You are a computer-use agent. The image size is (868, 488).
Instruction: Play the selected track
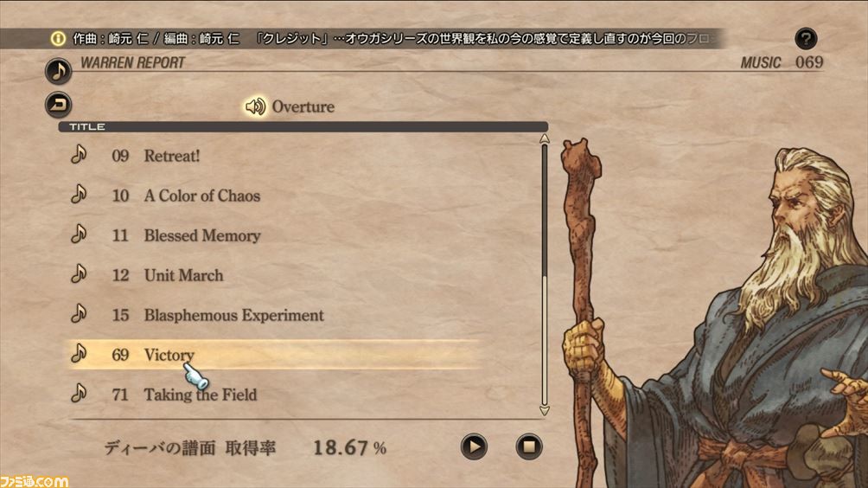coord(474,446)
